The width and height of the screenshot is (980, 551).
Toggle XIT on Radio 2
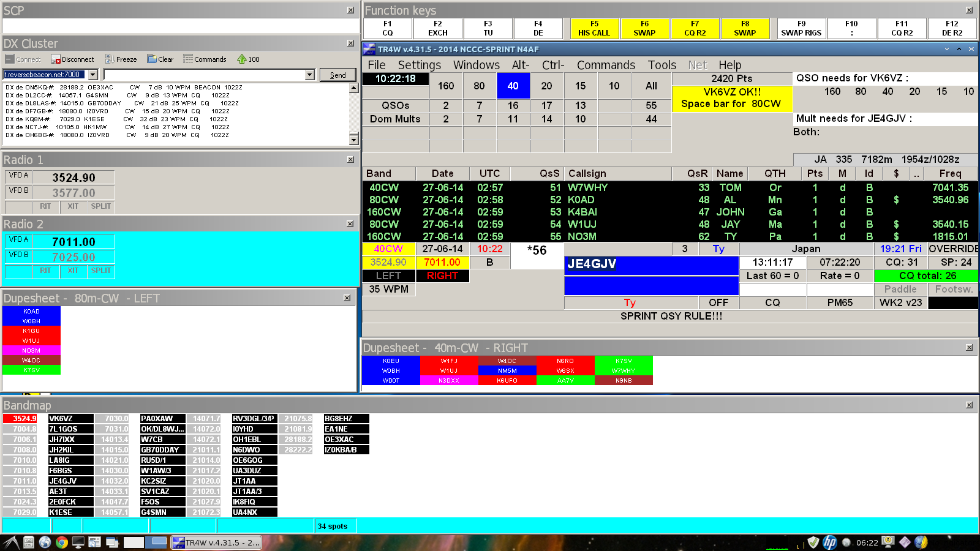[73, 271]
